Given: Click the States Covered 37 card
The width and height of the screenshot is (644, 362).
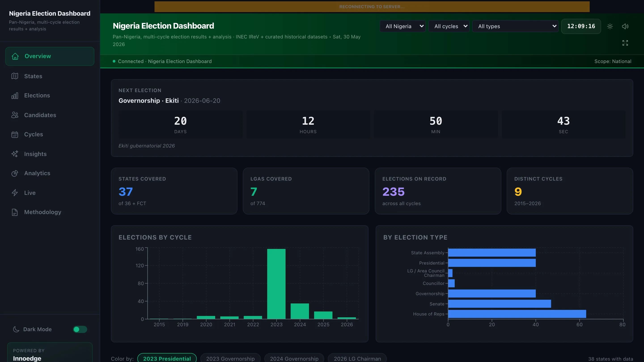Looking at the screenshot, I should [x=174, y=191].
